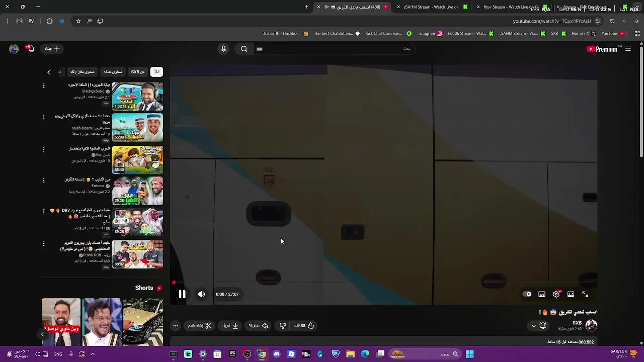The height and width of the screenshot is (362, 644).
Task: Select the 'SXB' filter chip
Action: [x=138, y=72]
